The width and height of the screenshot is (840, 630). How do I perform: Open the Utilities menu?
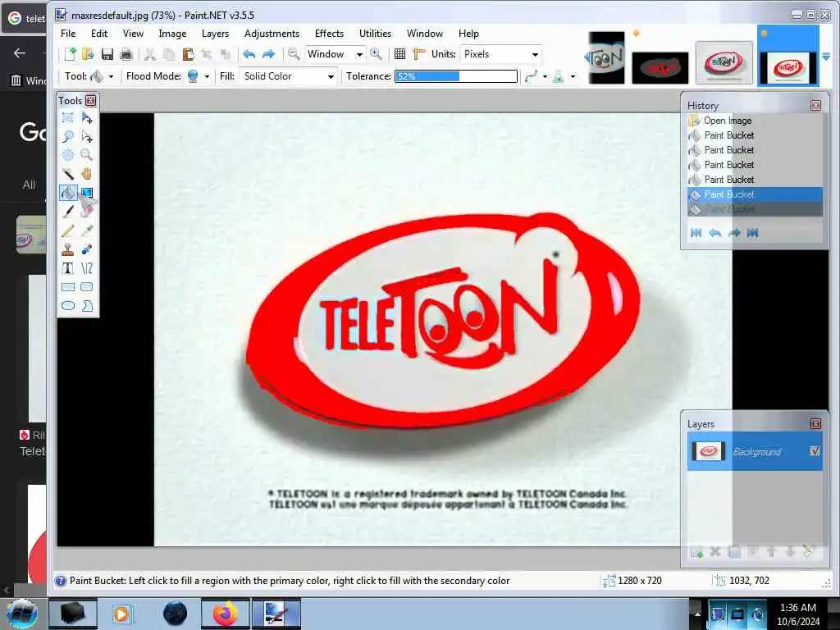pyautogui.click(x=375, y=33)
